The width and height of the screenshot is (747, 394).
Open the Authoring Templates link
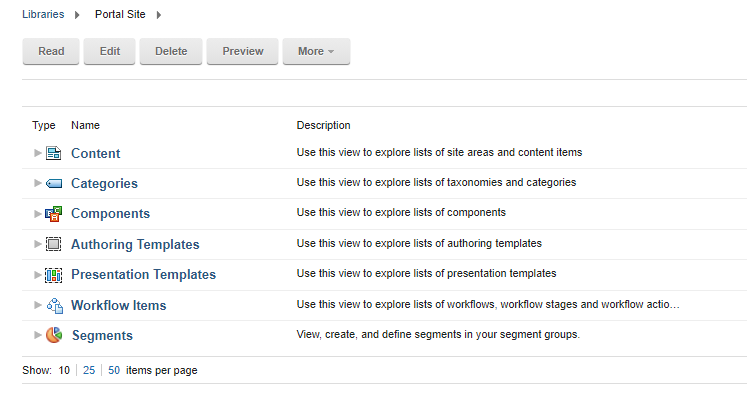click(135, 244)
